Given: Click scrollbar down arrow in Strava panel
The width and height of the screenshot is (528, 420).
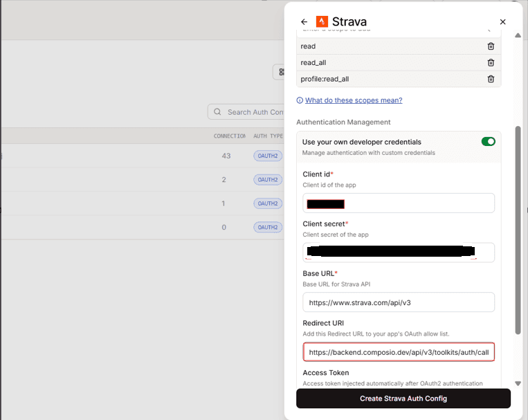Looking at the screenshot, I should click(x=518, y=383).
